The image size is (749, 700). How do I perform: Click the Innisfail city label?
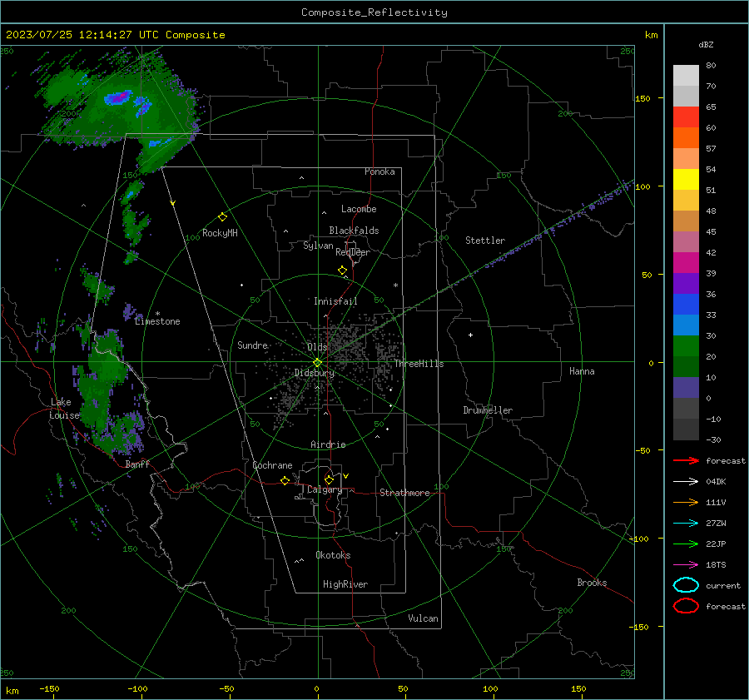tap(335, 301)
